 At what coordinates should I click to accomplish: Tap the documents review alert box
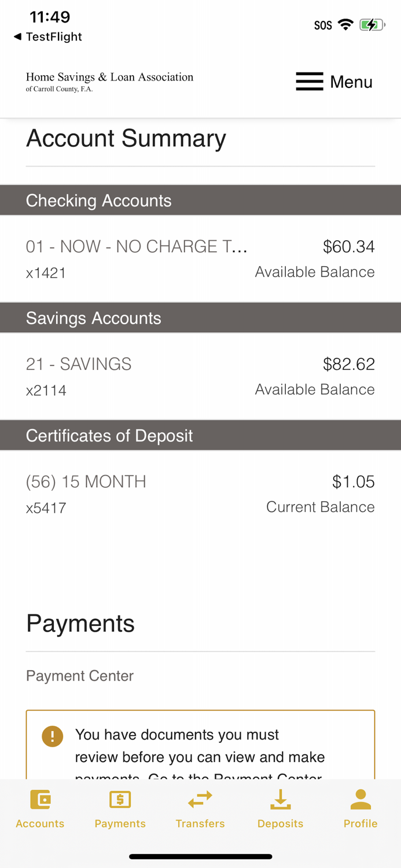point(200,746)
